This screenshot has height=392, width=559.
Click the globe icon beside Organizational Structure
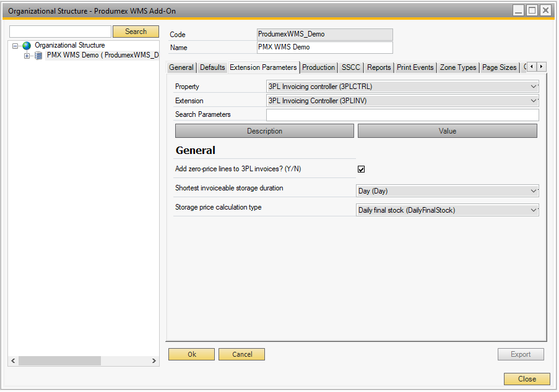(x=26, y=45)
